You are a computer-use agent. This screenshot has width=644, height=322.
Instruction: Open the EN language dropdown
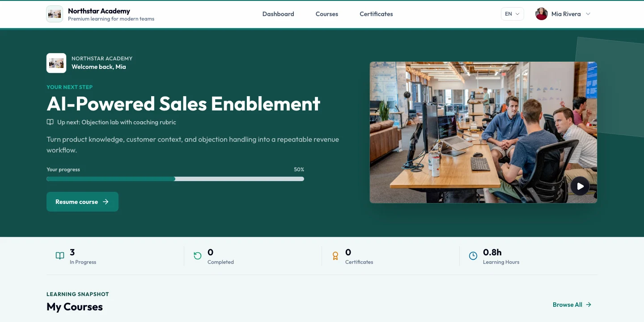(513, 14)
